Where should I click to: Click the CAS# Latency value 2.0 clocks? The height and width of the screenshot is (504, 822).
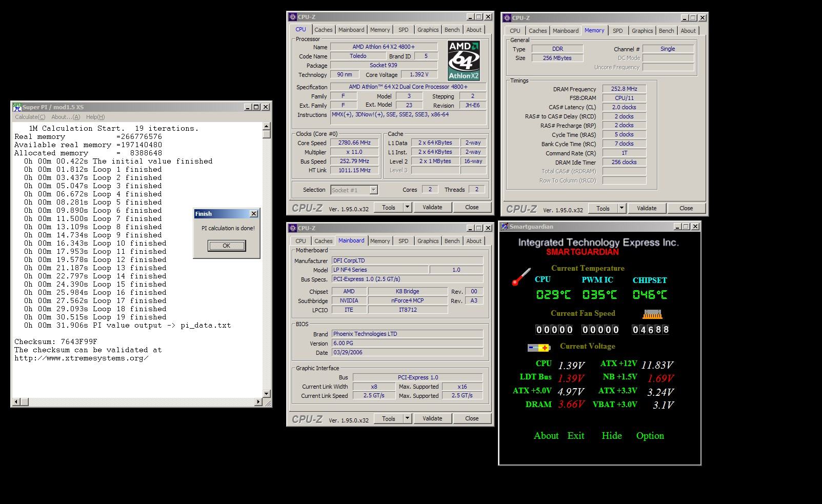coord(624,107)
